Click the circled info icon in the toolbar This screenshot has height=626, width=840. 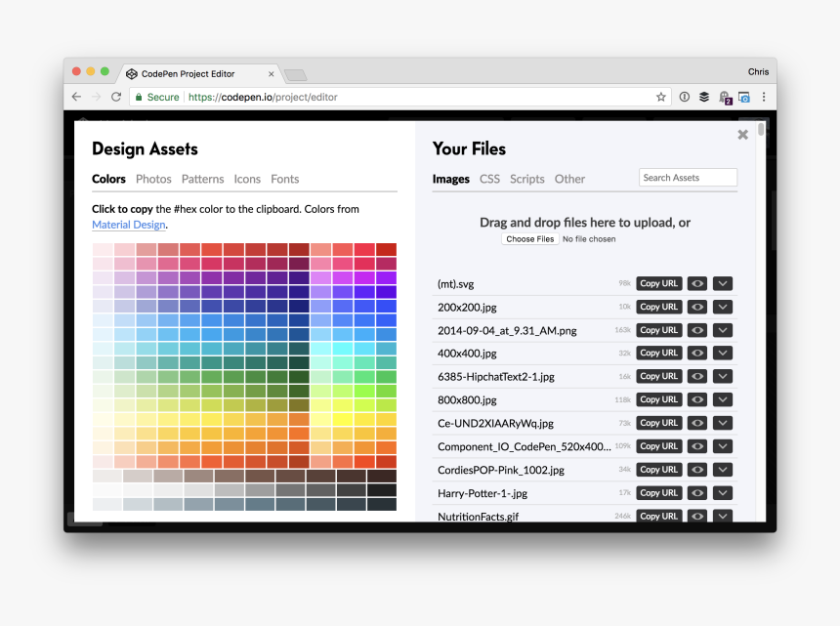click(x=684, y=97)
